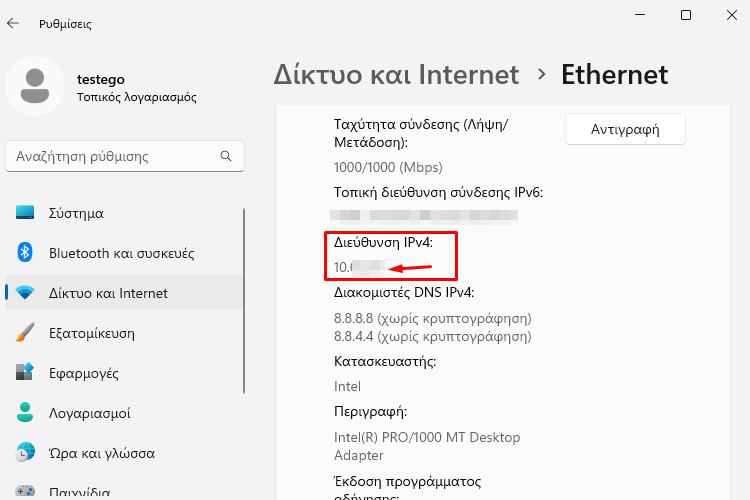Click the testego profile avatar
This screenshot has height=500, width=750.
(x=36, y=87)
